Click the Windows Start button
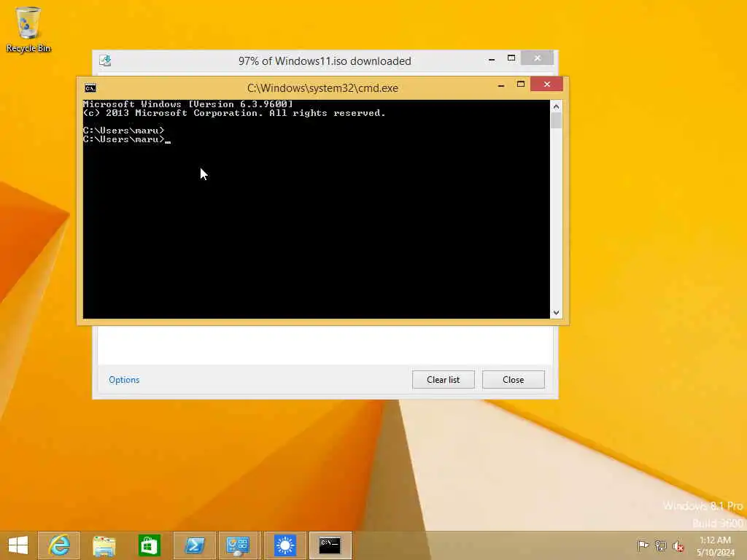Viewport: 747px width, 560px height. tap(18, 545)
